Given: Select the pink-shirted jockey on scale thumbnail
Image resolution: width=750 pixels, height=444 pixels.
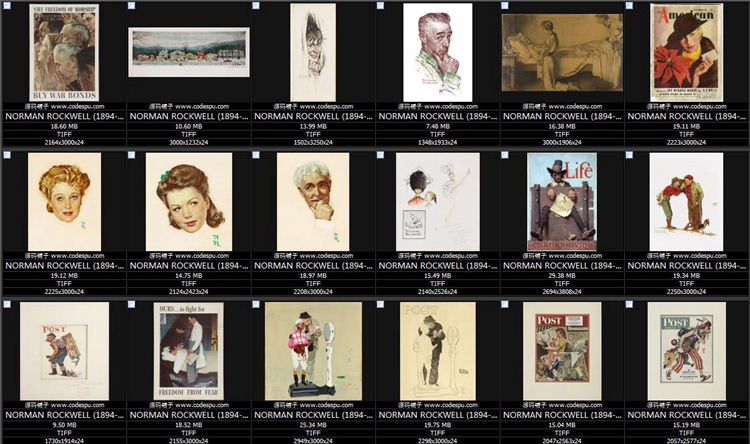Looking at the screenshot, I should [x=313, y=351].
